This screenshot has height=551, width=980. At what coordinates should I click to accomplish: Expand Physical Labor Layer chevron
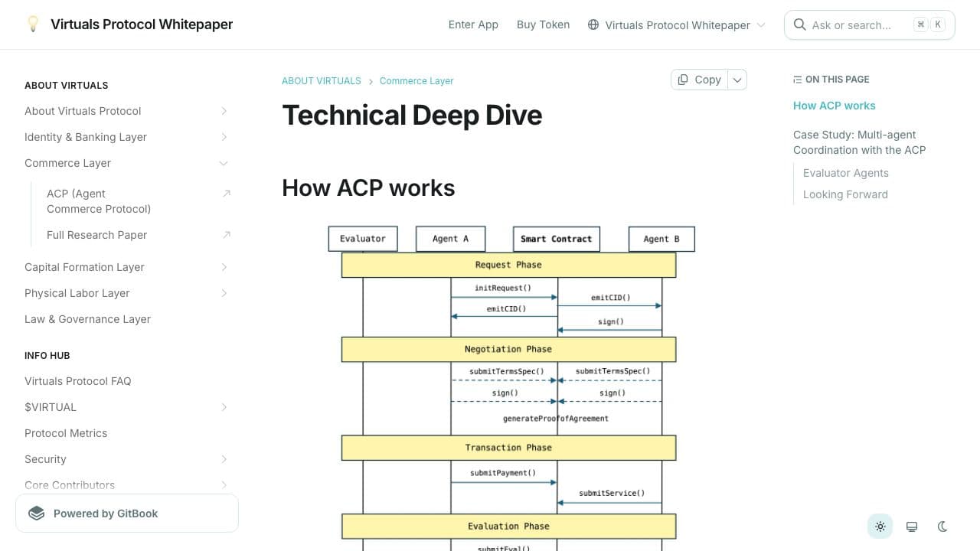pyautogui.click(x=224, y=293)
